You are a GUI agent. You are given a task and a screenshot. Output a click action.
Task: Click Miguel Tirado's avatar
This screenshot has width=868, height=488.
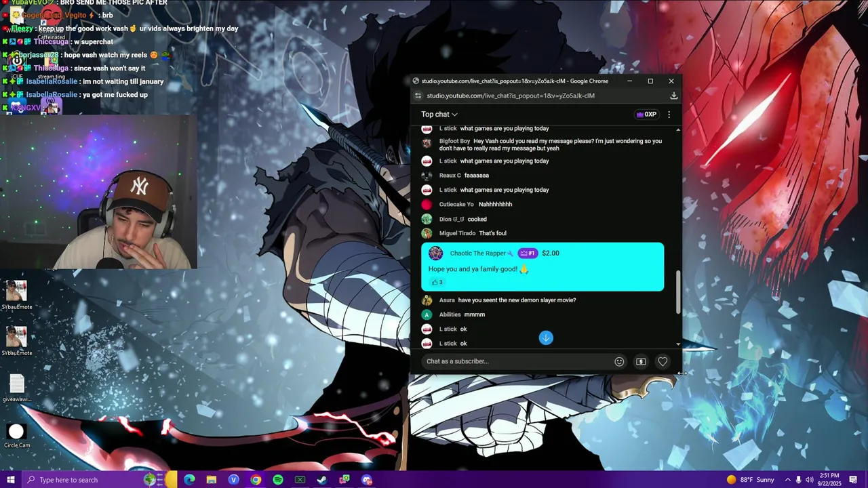(427, 233)
